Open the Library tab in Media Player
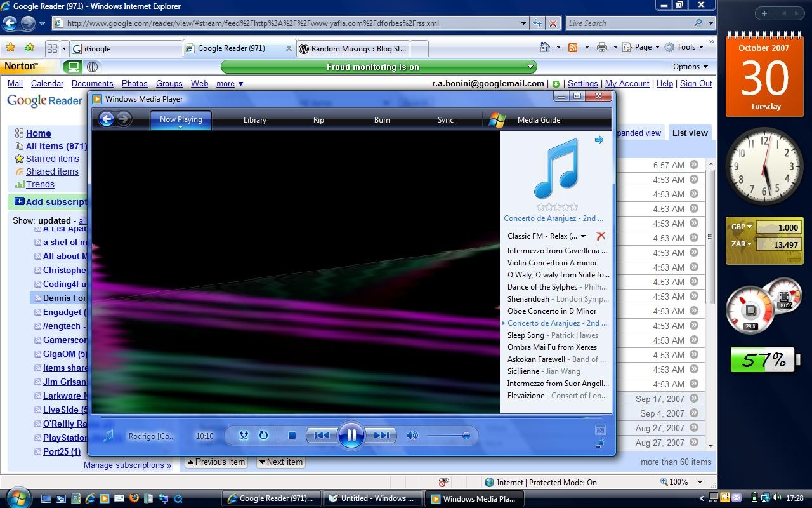Viewport: 812px width, 508px height. [x=254, y=119]
